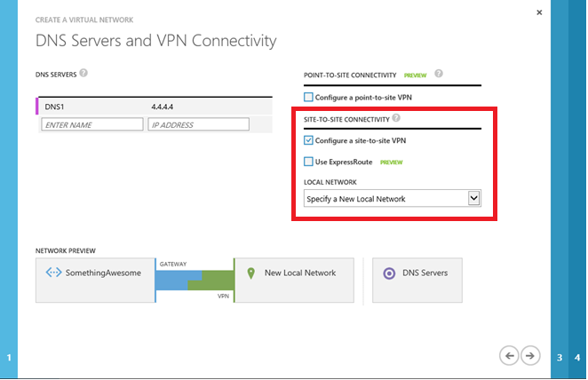Click the Gateway VPN connection graphic
This screenshot has height=380, width=588.
[x=194, y=281]
